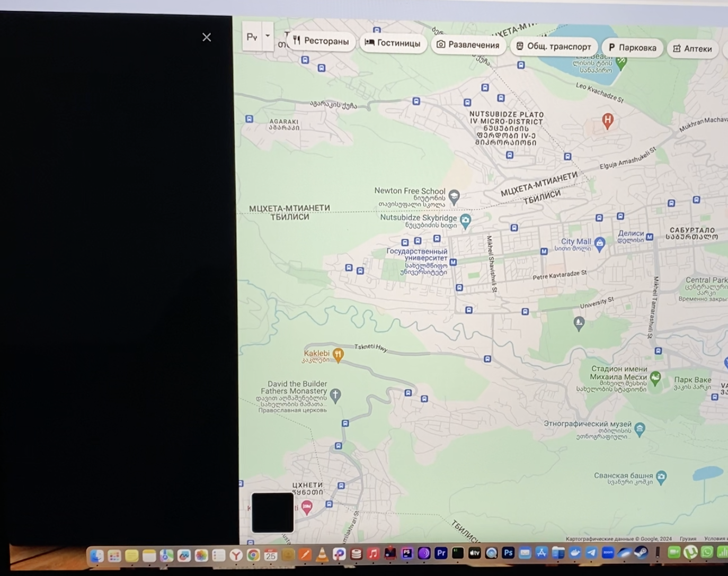Filter map by Парковка
Viewport: 728px width, 576px height.
633,48
